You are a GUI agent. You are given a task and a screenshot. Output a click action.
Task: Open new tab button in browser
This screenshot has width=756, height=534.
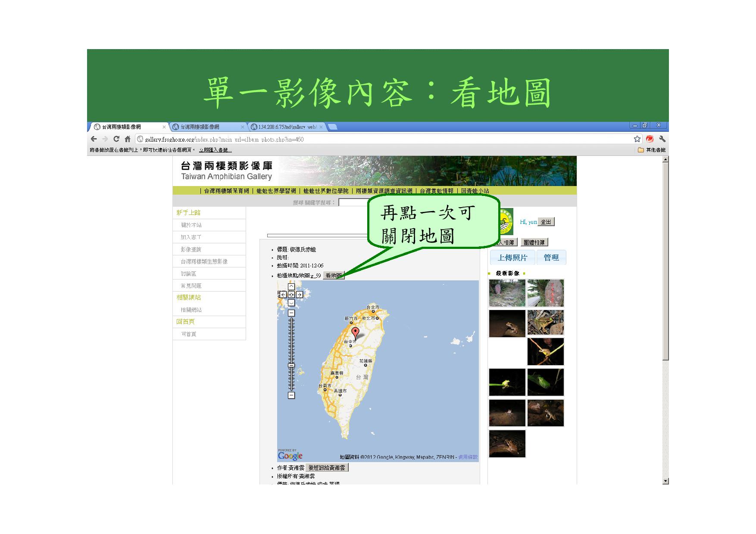(x=333, y=127)
